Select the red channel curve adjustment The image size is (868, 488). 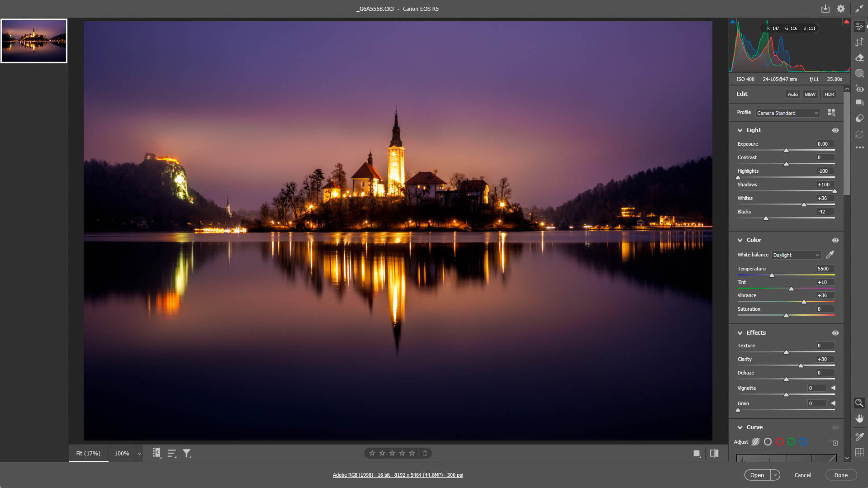pyautogui.click(x=779, y=442)
